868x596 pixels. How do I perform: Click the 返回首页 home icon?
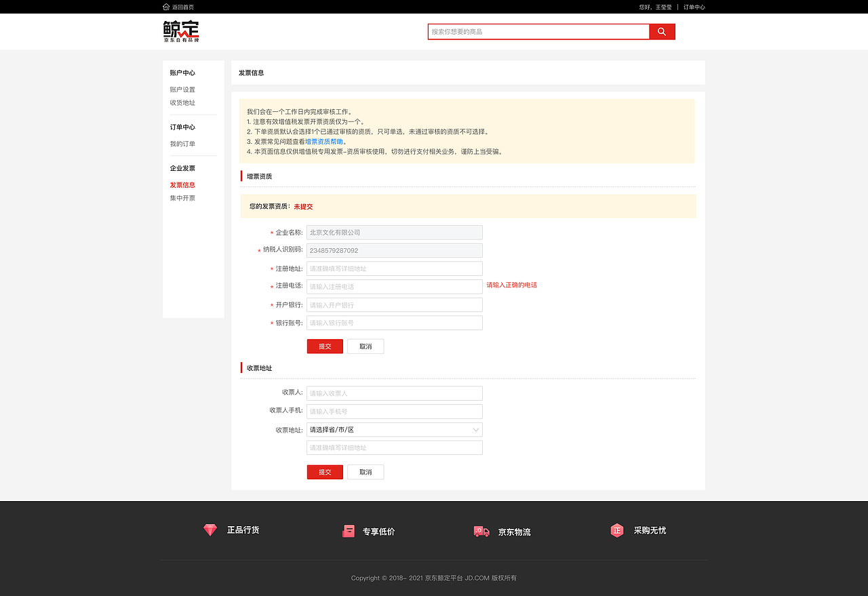tap(165, 6)
